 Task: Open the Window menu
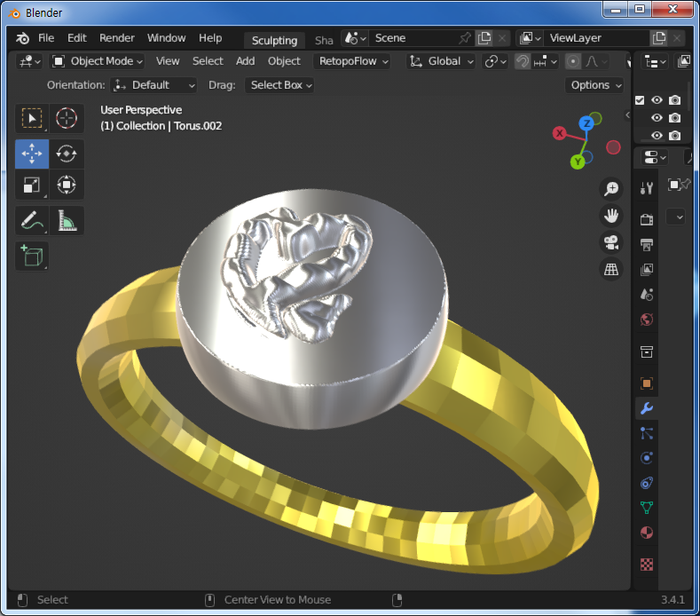(167, 38)
